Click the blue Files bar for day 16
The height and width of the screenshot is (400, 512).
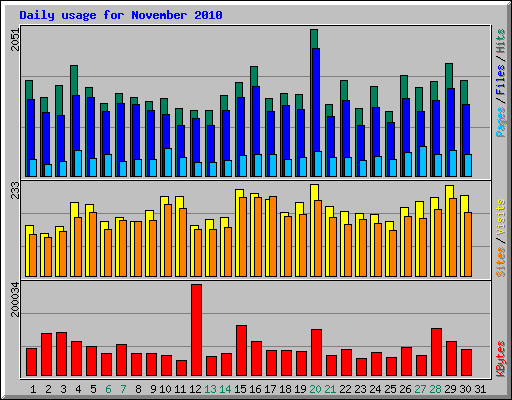(x=256, y=120)
